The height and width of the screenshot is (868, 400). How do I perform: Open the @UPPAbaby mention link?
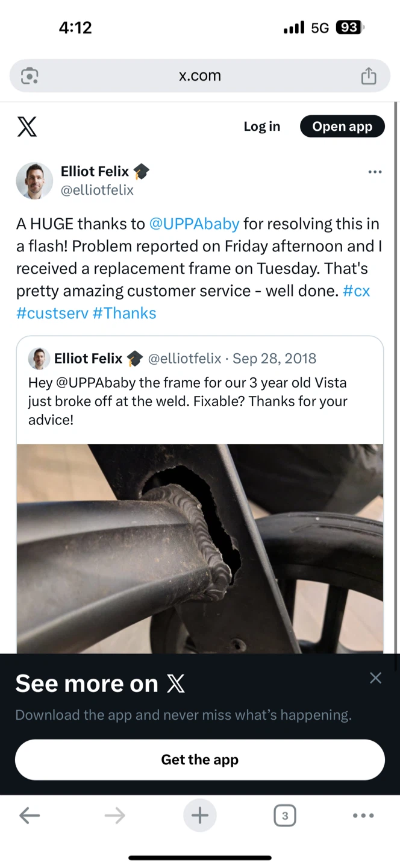[194, 224]
